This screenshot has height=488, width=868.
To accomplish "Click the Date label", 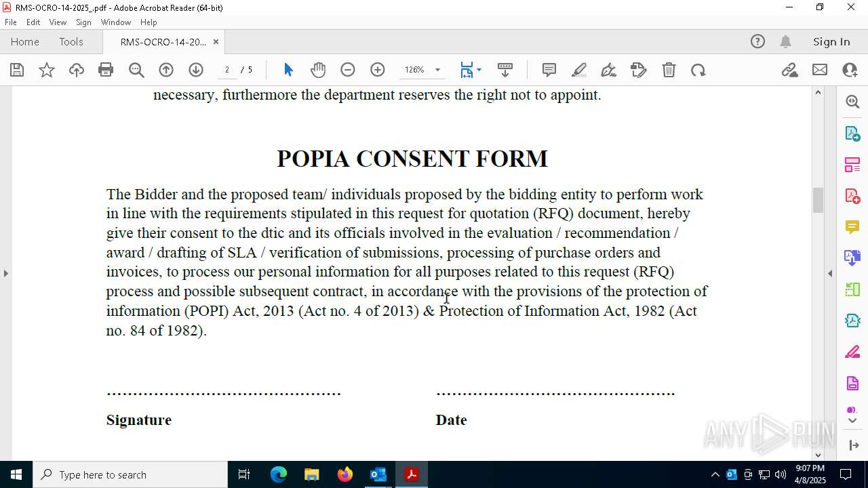I will coord(451,420).
